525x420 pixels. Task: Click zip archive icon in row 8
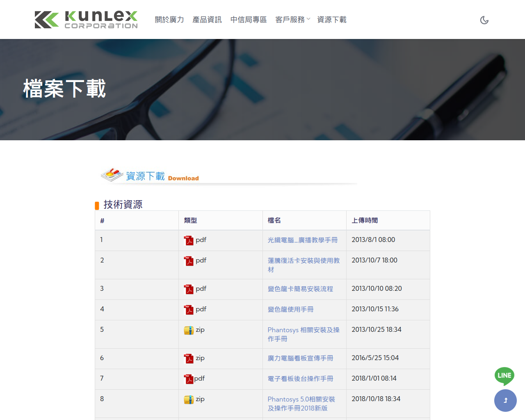pos(189,399)
